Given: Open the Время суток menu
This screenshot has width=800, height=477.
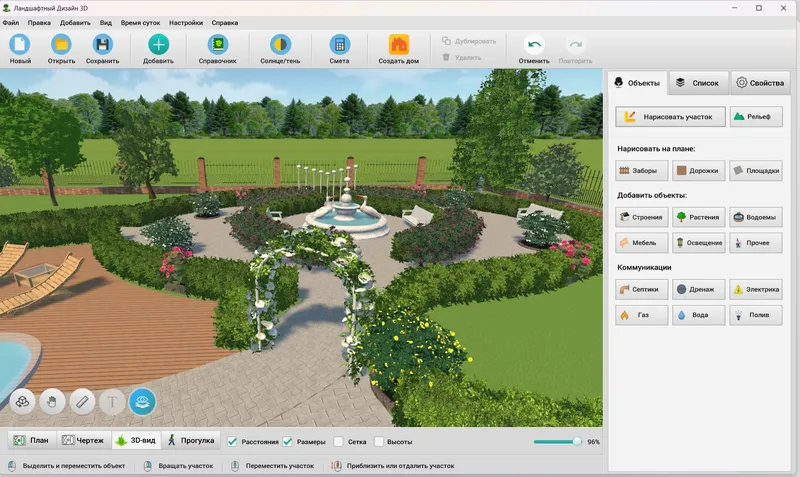Looking at the screenshot, I should (140, 22).
